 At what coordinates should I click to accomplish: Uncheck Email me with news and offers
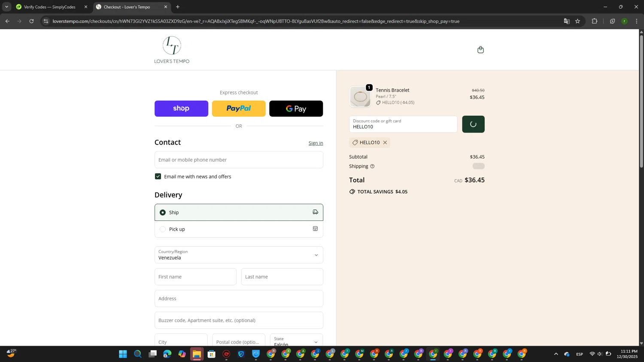[x=158, y=176]
